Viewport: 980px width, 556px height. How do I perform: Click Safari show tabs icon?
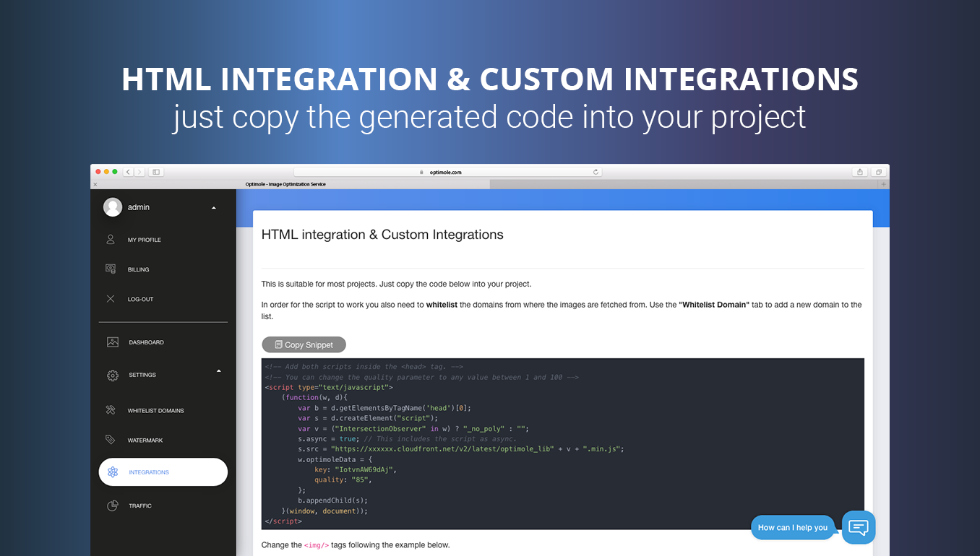879,172
